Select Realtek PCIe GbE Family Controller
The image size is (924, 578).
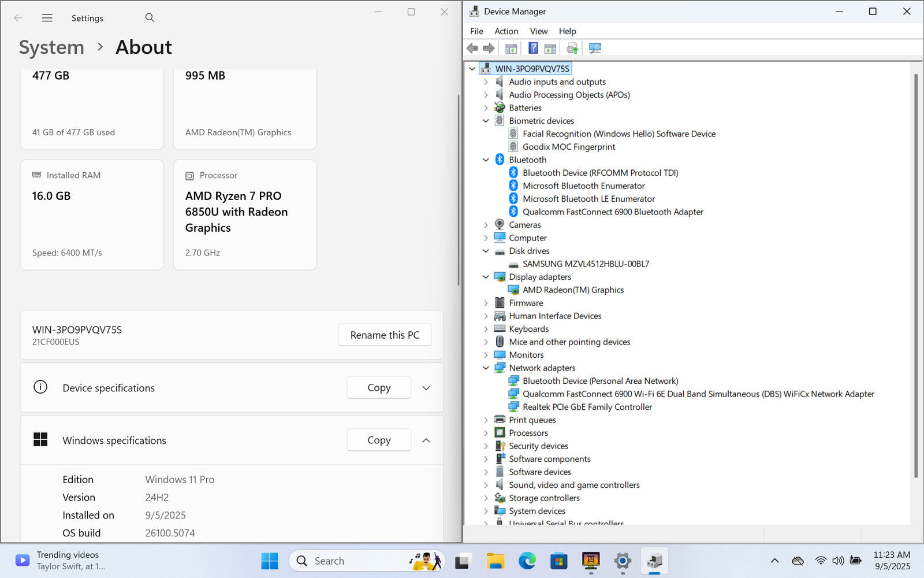(587, 407)
